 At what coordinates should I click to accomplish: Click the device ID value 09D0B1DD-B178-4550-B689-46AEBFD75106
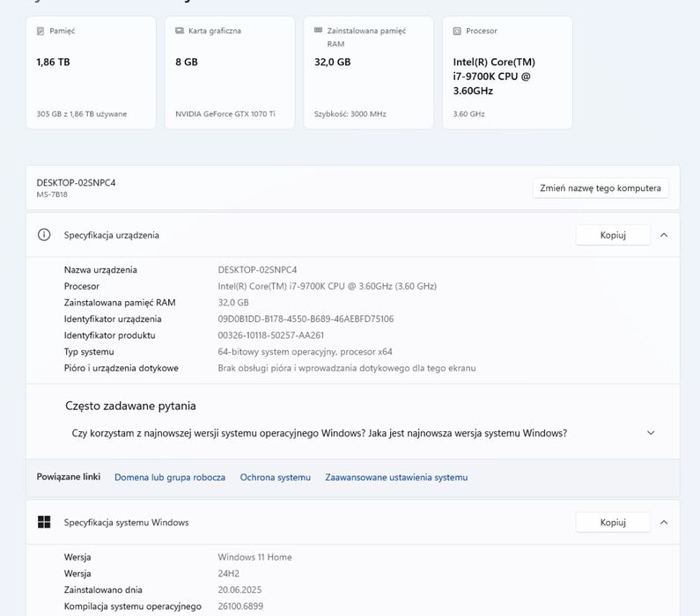[306, 319]
